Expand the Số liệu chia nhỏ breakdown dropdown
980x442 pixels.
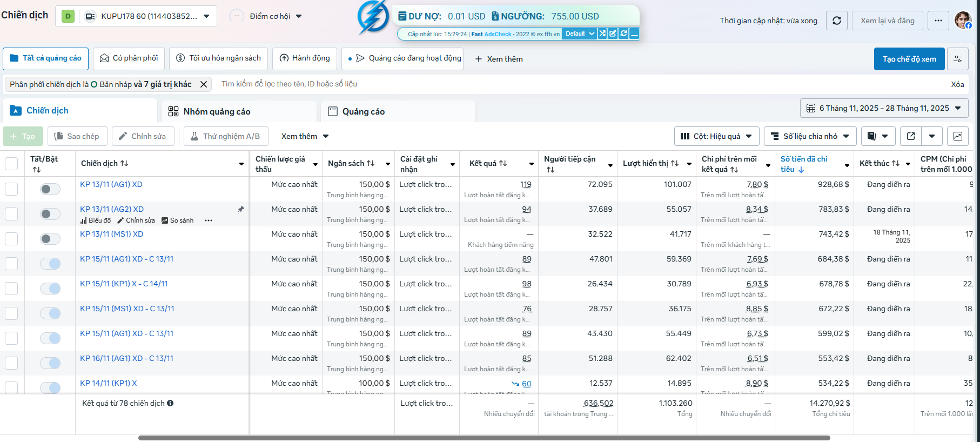810,136
